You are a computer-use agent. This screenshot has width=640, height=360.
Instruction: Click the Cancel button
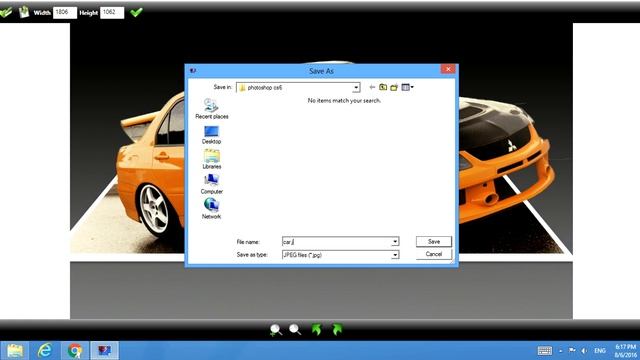pyautogui.click(x=434, y=254)
